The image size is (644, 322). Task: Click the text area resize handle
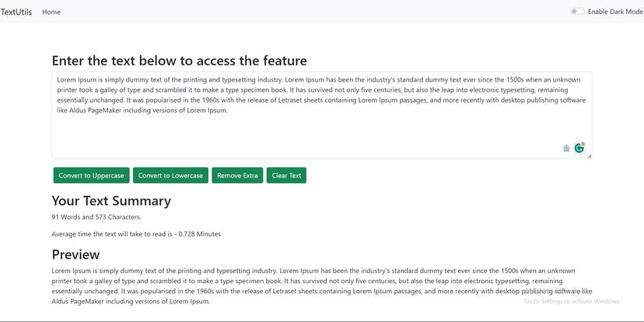(589, 156)
